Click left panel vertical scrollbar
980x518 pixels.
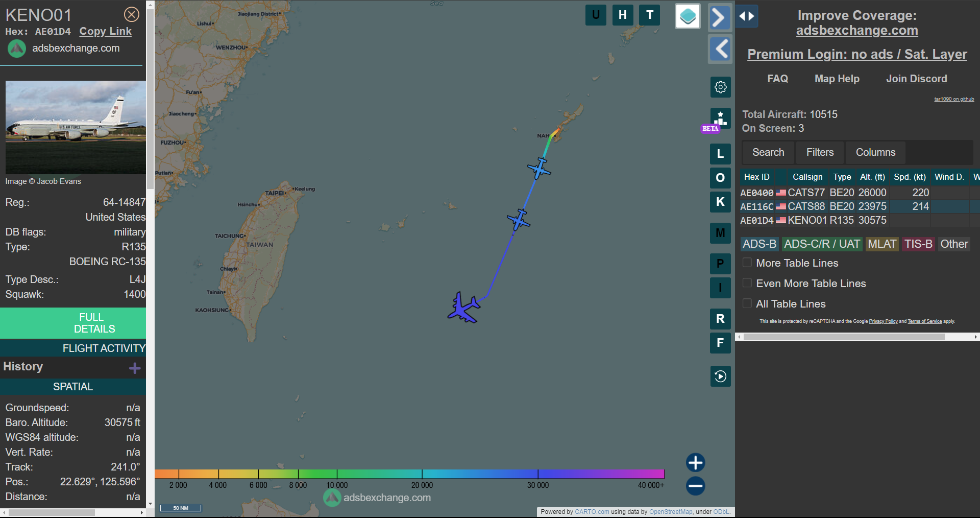coord(150,100)
